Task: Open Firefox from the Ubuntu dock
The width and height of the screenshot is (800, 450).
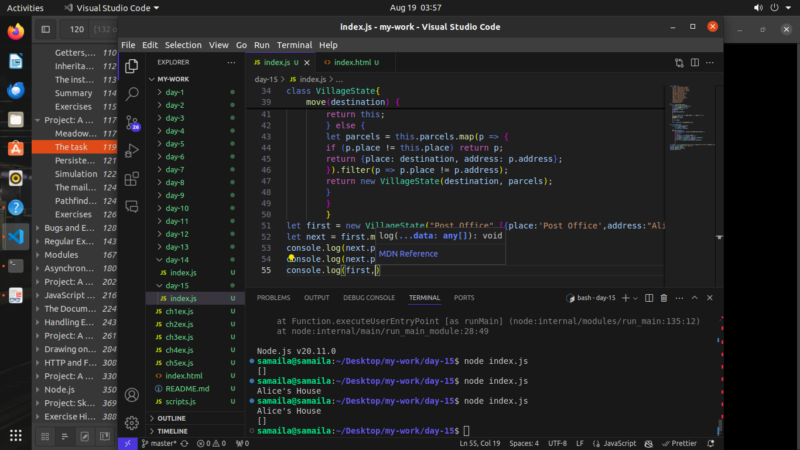Action: click(16, 32)
